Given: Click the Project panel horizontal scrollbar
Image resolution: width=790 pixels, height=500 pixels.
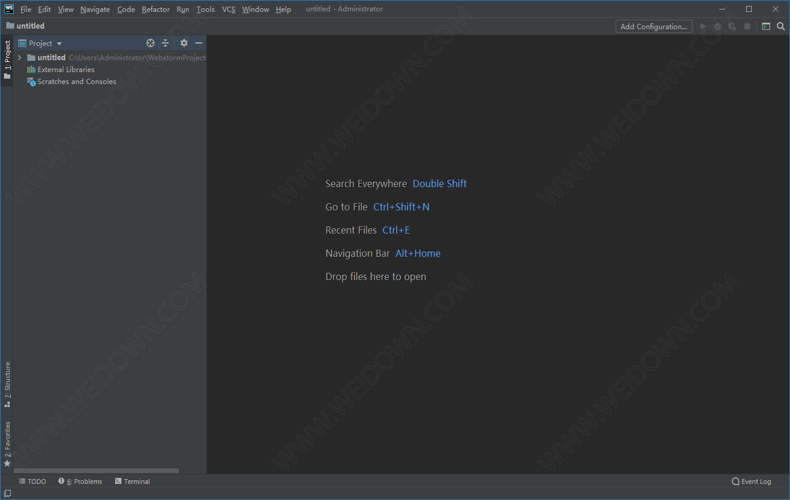Looking at the screenshot, I should [x=96, y=471].
